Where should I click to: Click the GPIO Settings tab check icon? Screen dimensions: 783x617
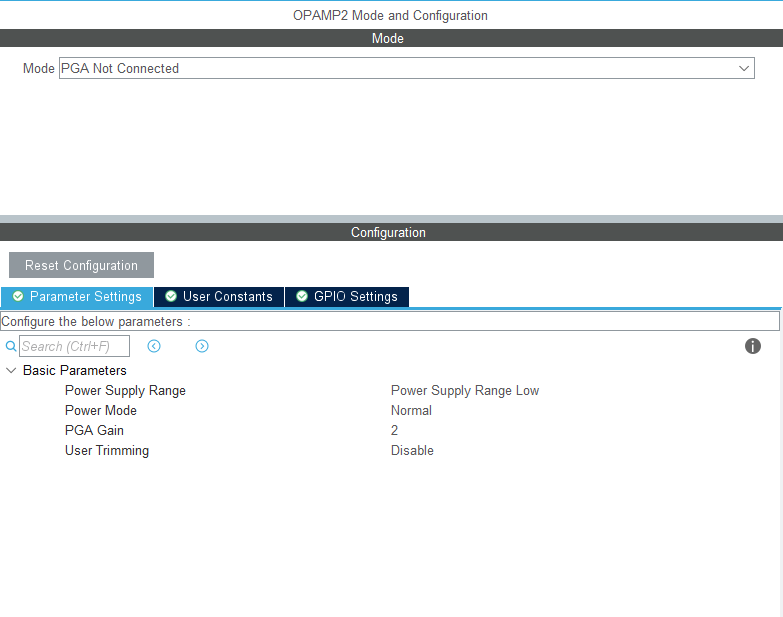pos(302,297)
